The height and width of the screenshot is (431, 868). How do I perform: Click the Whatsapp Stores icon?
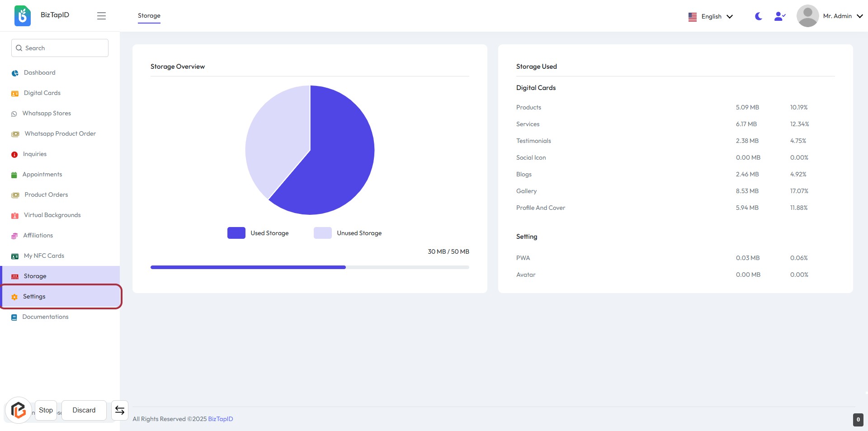[x=14, y=114]
